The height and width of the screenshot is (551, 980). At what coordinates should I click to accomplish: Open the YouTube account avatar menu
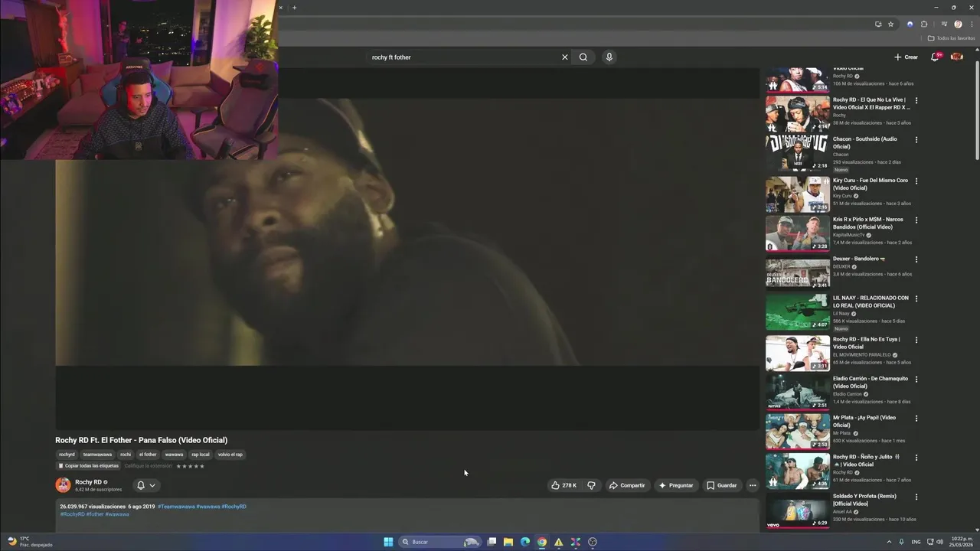[956, 57]
